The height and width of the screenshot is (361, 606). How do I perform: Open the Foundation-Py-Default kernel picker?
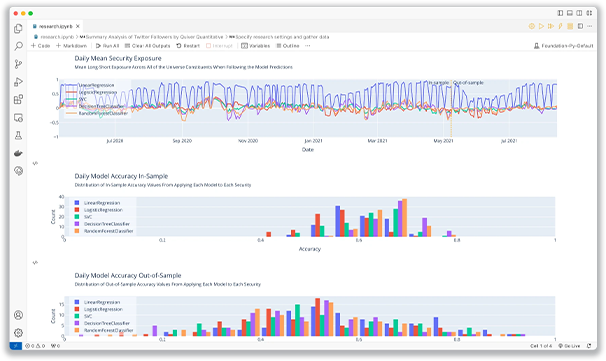click(563, 46)
